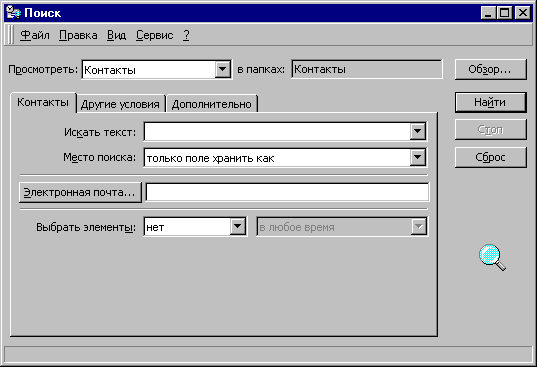Open the Правка menu
The image size is (537, 367).
coord(78,35)
